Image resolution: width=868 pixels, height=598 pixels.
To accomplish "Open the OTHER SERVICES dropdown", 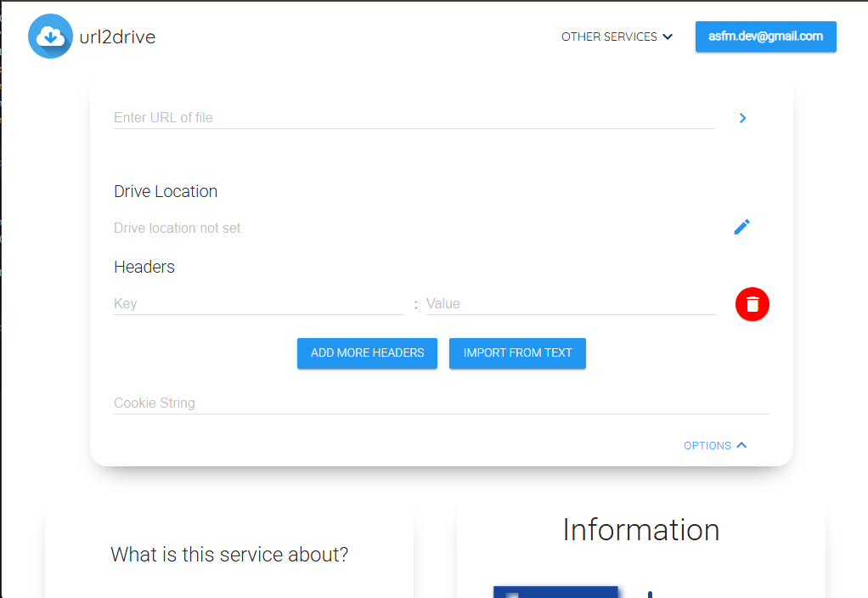I will [x=608, y=37].
